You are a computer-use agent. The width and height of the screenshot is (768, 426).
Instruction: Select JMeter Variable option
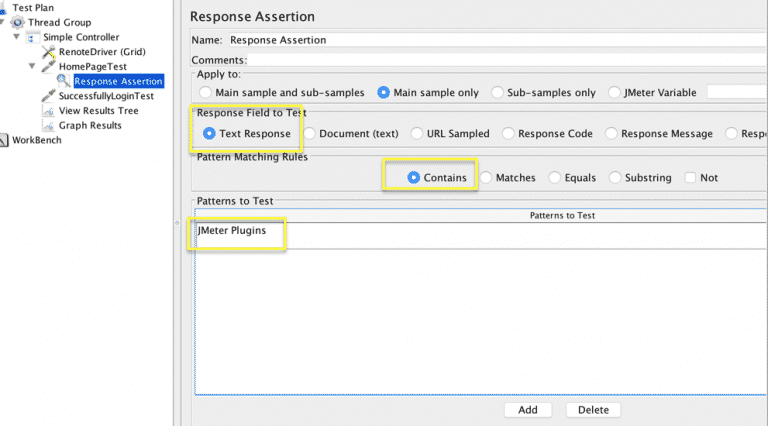coord(652,93)
